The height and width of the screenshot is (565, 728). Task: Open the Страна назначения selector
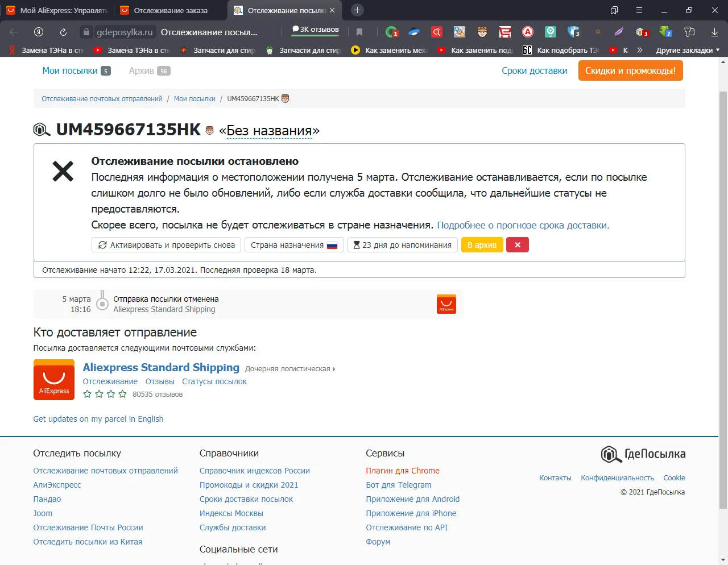(x=294, y=245)
